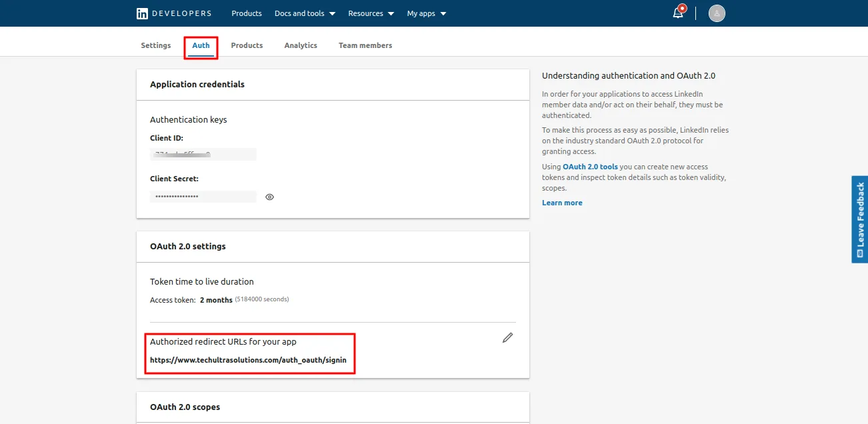Click the Application credentials heading
The height and width of the screenshot is (424, 868).
click(197, 84)
